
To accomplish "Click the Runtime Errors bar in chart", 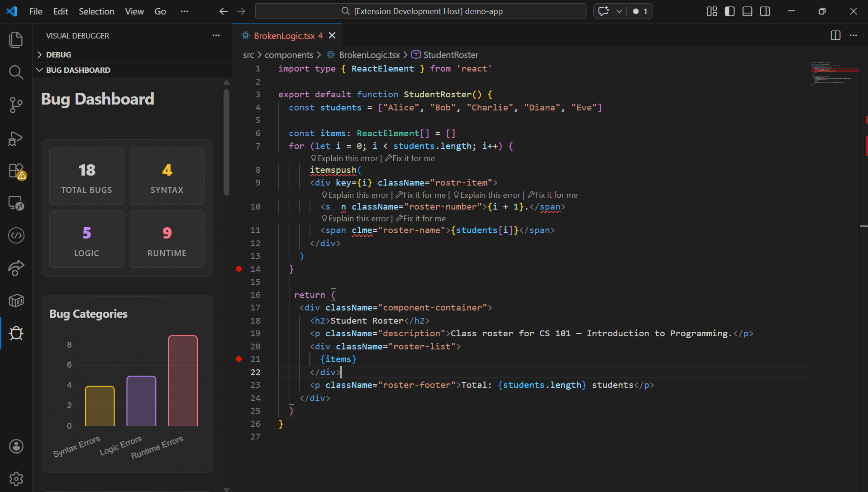I will [x=183, y=381].
